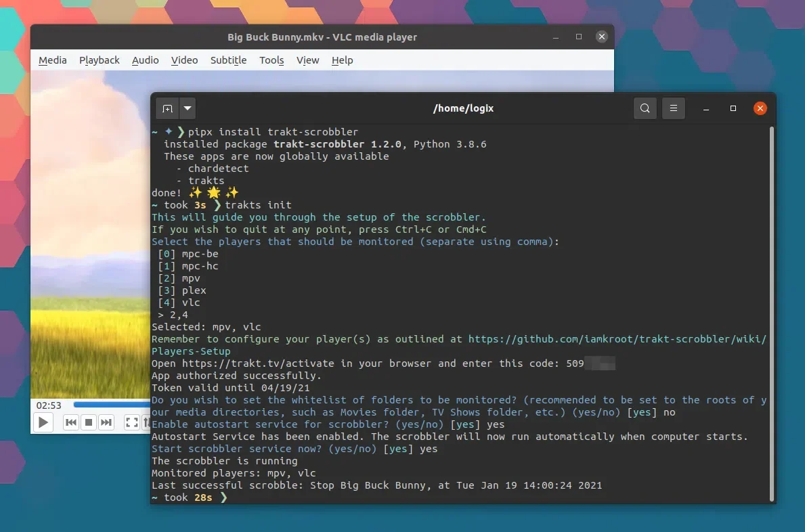Click the 02:53 elapsed time display
Image resolution: width=805 pixels, height=532 pixels.
pos(48,405)
